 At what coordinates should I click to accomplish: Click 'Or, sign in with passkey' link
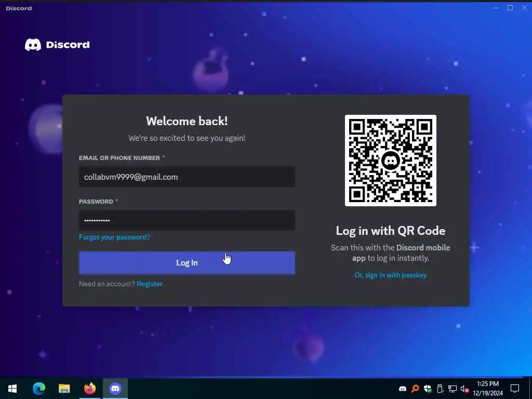point(391,275)
